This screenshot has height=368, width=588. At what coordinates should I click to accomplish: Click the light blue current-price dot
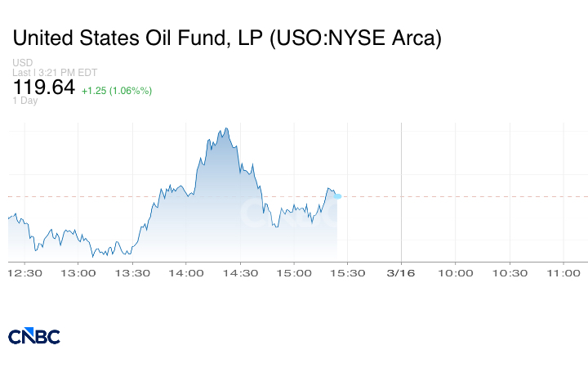pyautogui.click(x=337, y=195)
